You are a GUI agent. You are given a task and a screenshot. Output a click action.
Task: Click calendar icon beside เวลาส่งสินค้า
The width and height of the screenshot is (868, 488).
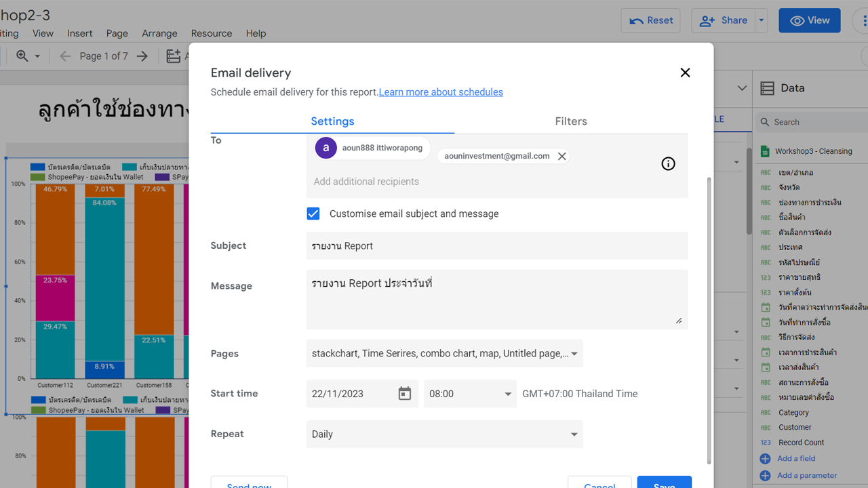pyautogui.click(x=766, y=367)
